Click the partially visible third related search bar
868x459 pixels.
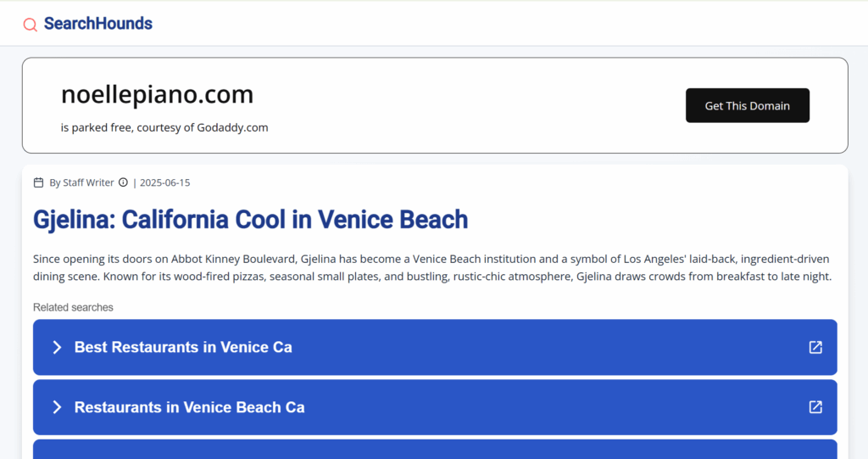coord(435,450)
